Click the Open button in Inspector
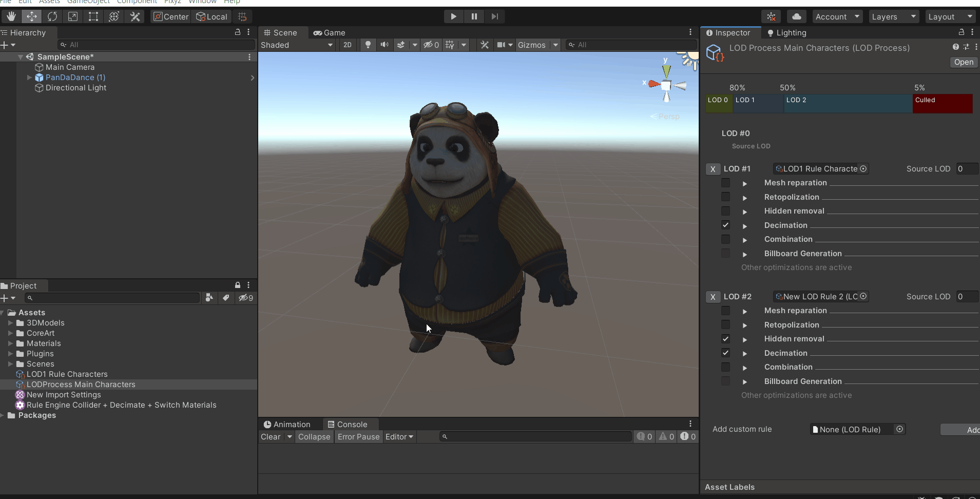 (x=963, y=62)
